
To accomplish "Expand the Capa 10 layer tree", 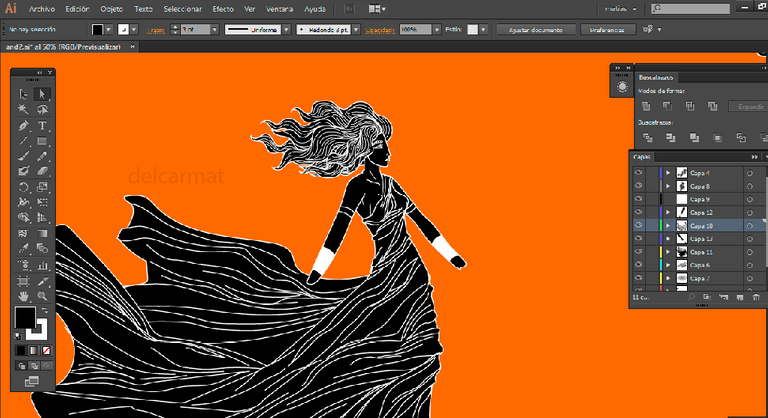I will (x=669, y=226).
